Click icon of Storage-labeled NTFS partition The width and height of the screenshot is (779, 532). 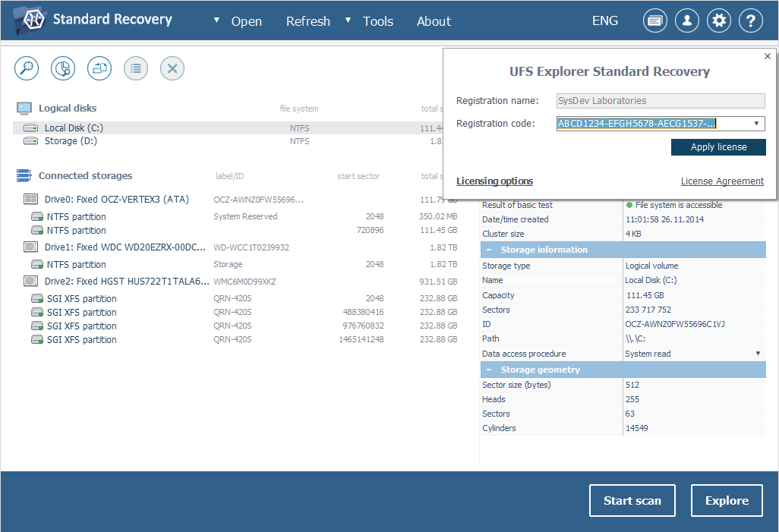37,264
